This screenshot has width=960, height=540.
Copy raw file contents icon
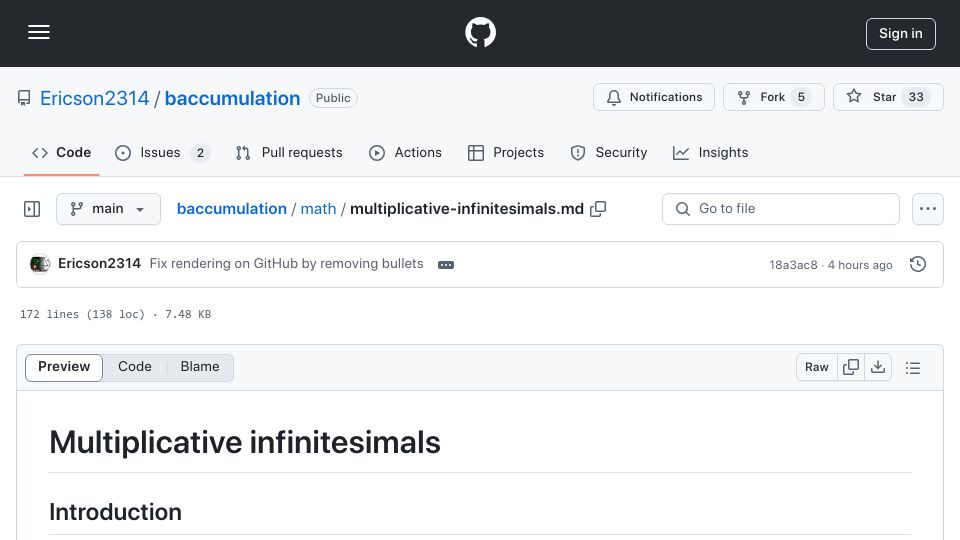tap(850, 367)
